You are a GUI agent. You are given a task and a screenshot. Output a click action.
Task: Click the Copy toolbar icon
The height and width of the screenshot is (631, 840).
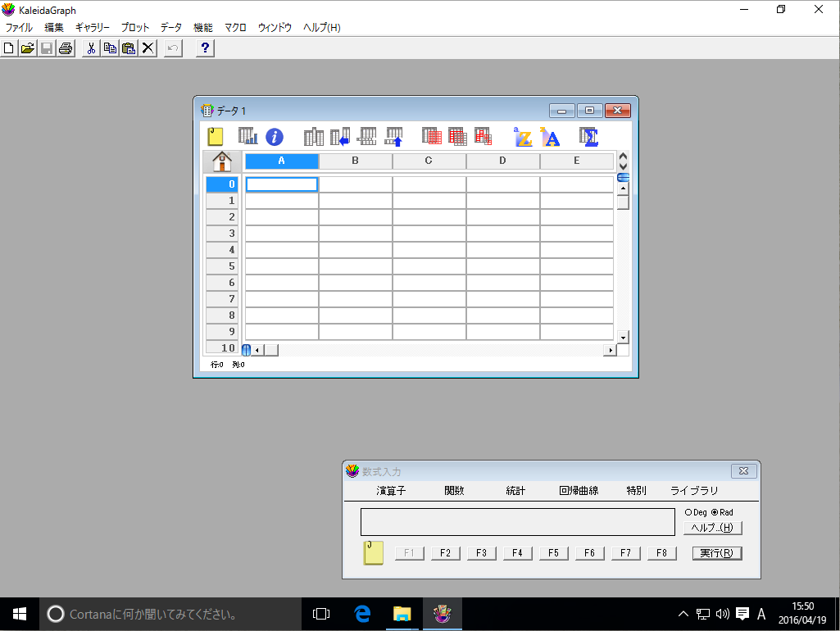coord(110,48)
